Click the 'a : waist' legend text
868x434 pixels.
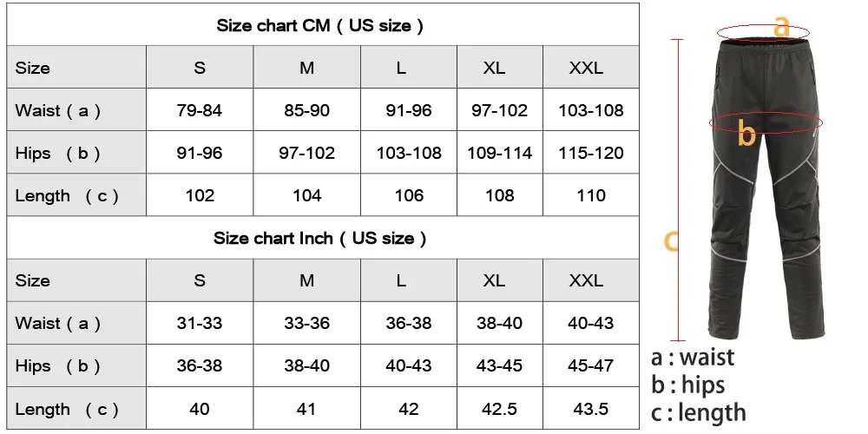693,358
